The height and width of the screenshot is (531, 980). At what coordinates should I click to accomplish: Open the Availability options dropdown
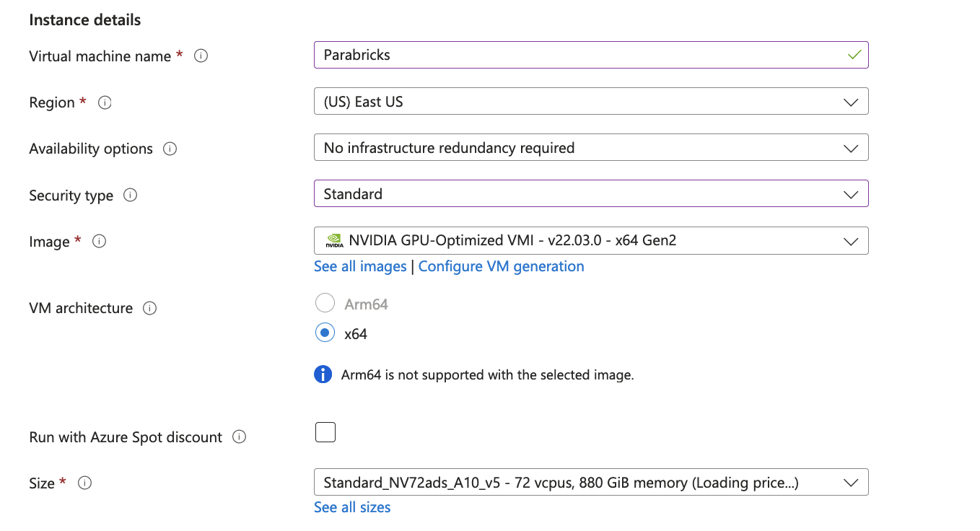[x=590, y=148]
